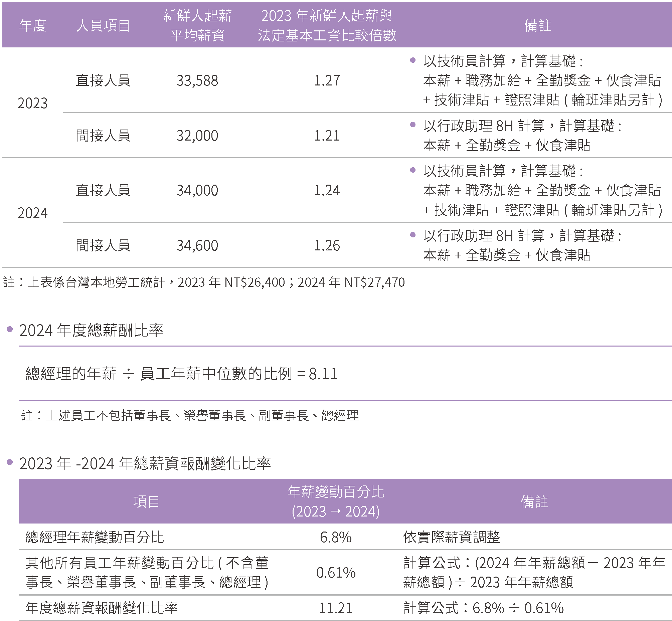Select the 0.61% value cell
The height and width of the screenshot is (621, 672).
(x=335, y=573)
